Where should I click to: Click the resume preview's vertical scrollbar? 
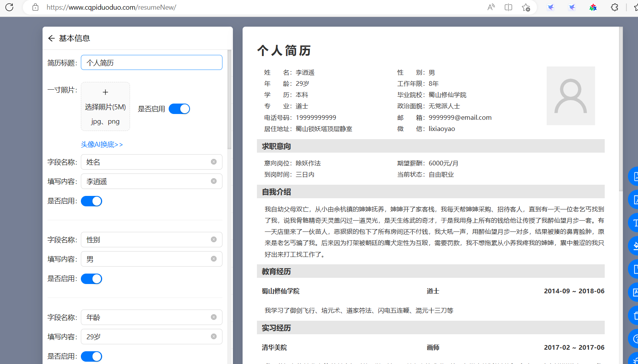coord(621,109)
